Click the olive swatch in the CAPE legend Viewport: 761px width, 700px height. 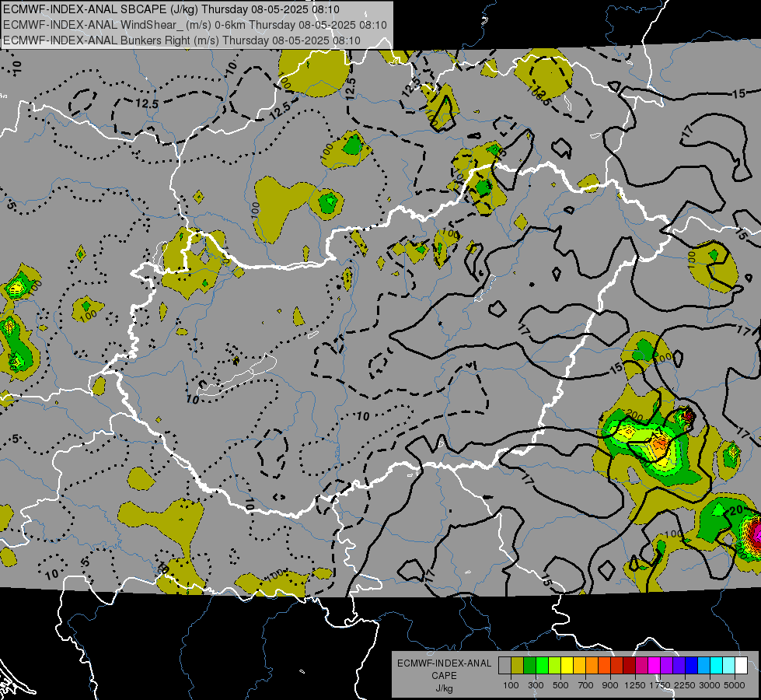coord(517,666)
